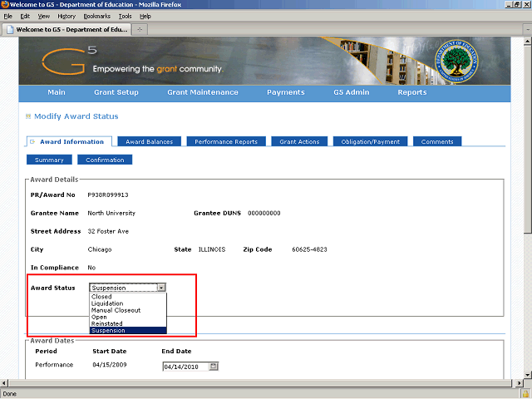The width and height of the screenshot is (532, 399).
Task: Click the End Date input field
Action: click(x=185, y=367)
